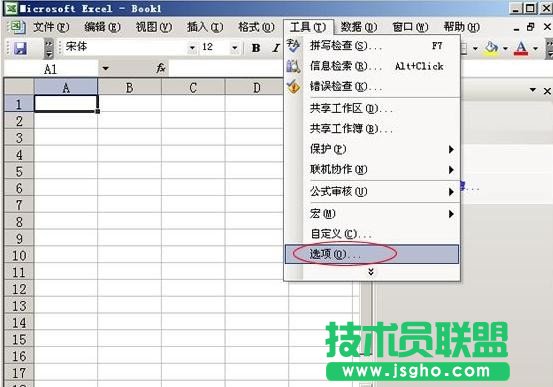Click the Excel app icon in title bar
The width and height of the screenshot is (553, 387).
point(11,8)
